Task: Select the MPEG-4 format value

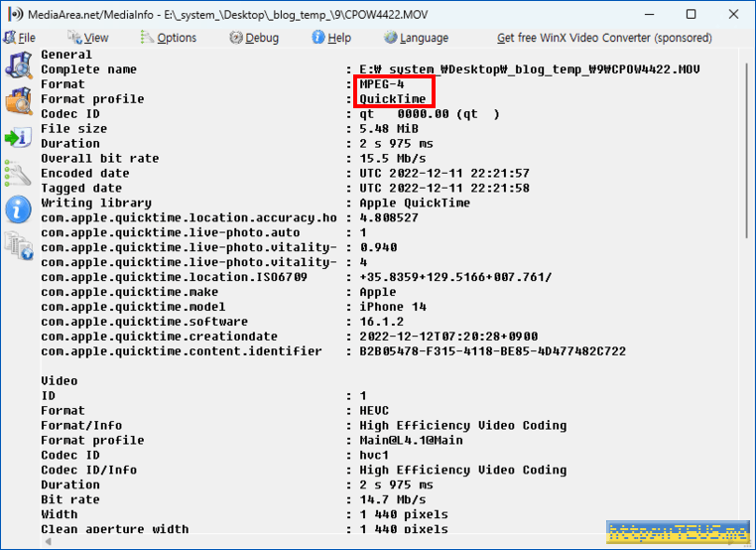Action: (x=382, y=84)
